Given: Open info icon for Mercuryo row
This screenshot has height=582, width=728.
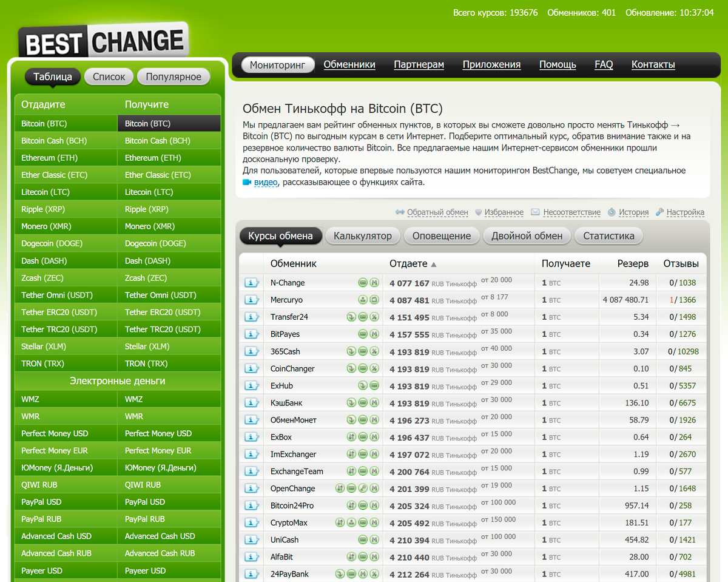Looking at the screenshot, I should (251, 300).
